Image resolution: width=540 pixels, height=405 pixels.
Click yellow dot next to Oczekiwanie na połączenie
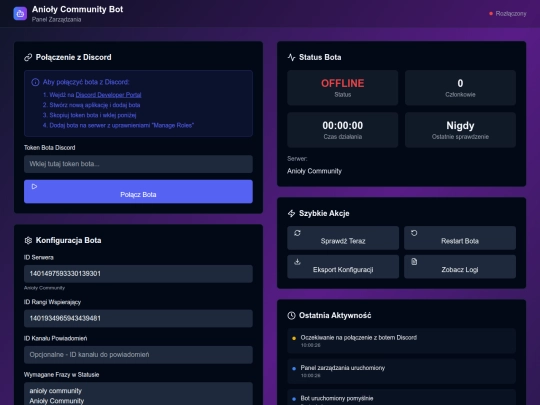(294, 338)
